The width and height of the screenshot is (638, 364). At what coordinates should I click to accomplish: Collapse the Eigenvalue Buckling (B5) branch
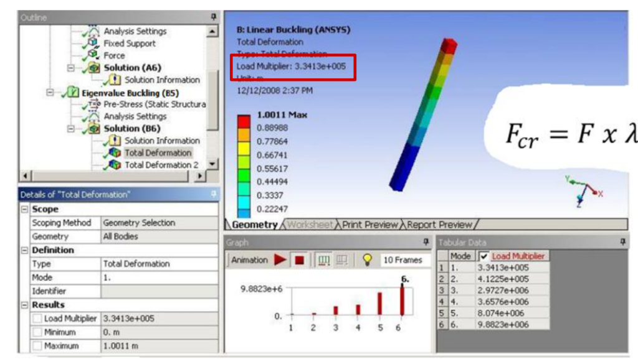click(x=50, y=93)
